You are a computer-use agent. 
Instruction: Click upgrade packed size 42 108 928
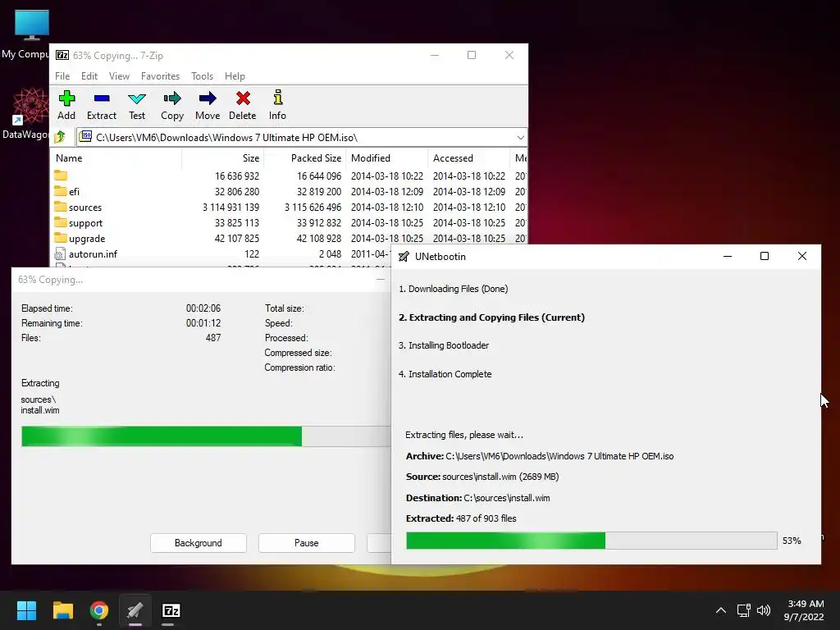point(319,239)
